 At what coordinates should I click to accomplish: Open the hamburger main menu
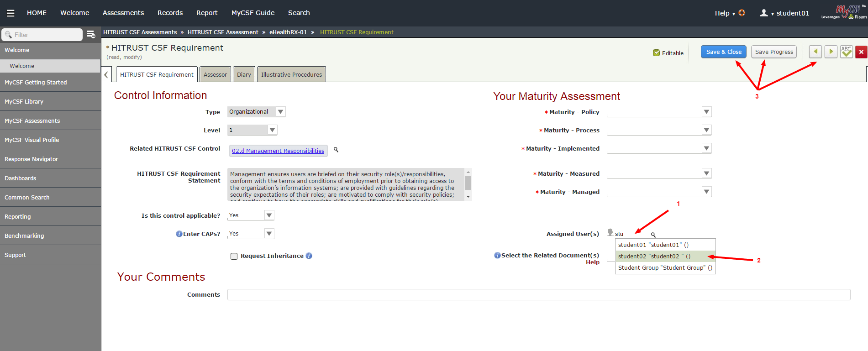11,13
